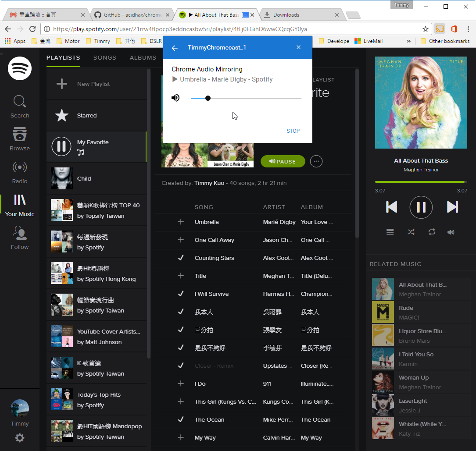Image resolution: width=476 pixels, height=451 pixels.
Task: Open Browse section in sidebar
Action: pyautogui.click(x=20, y=139)
